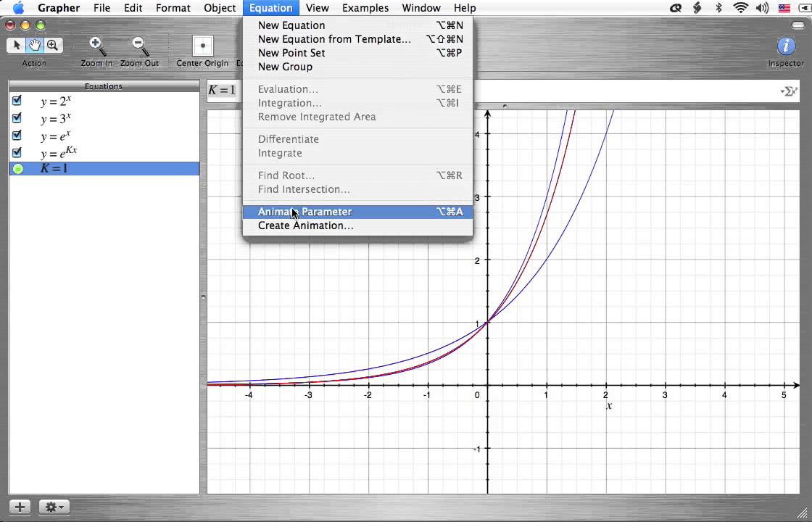Close the Equation menu via its title
This screenshot has width=812, height=522.
coord(271,8)
